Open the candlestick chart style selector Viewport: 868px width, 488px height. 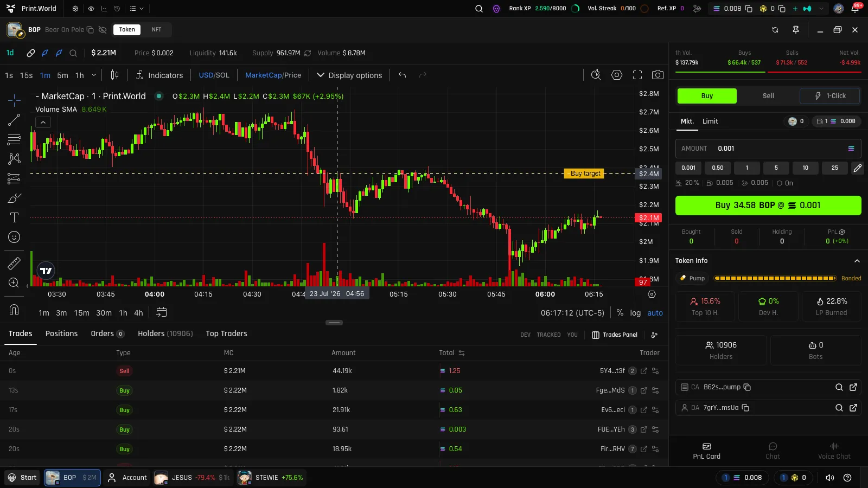[114, 75]
